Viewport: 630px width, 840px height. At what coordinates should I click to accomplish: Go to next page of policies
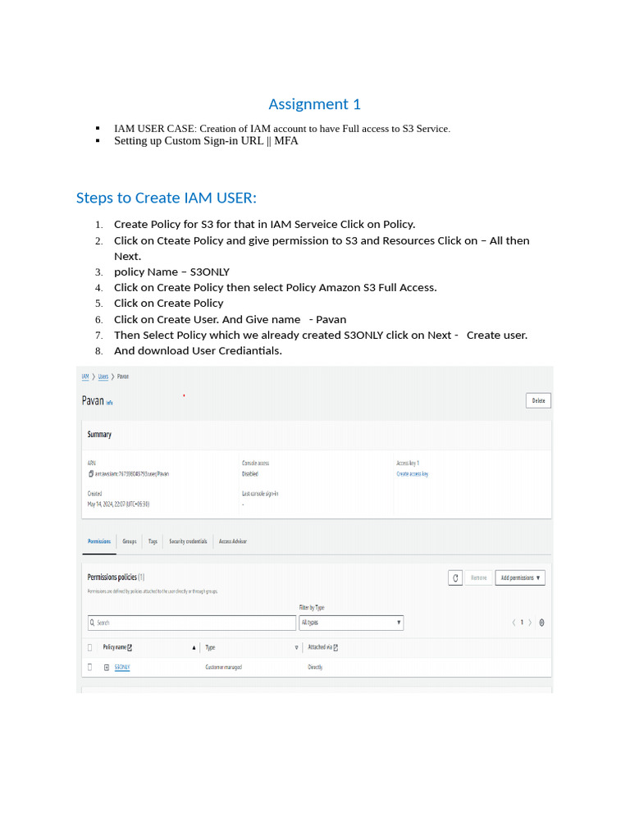[x=530, y=623]
